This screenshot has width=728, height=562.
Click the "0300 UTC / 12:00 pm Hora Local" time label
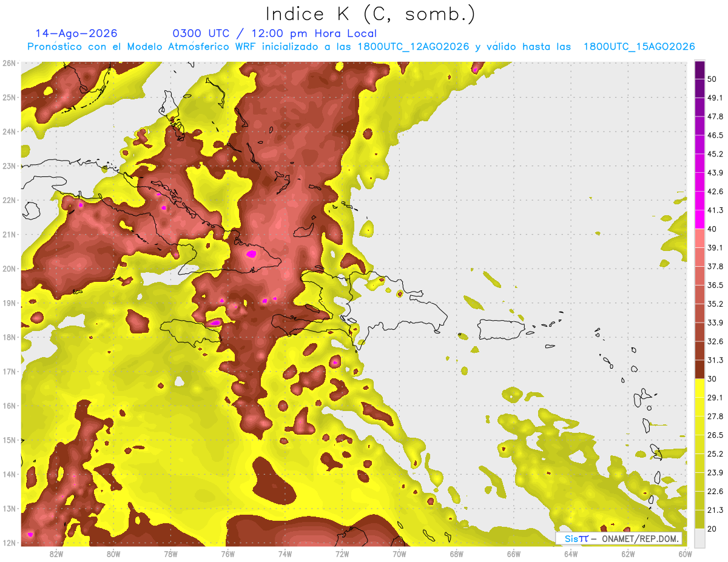275,33
